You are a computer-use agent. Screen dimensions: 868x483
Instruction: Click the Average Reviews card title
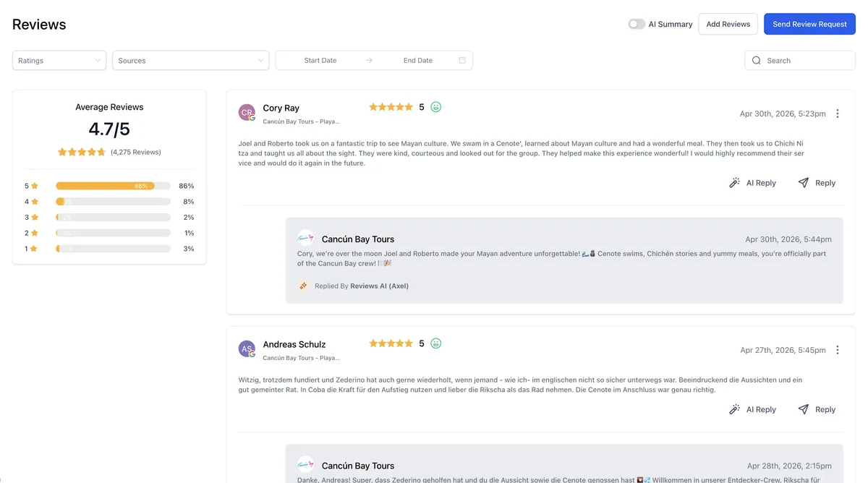tap(109, 107)
